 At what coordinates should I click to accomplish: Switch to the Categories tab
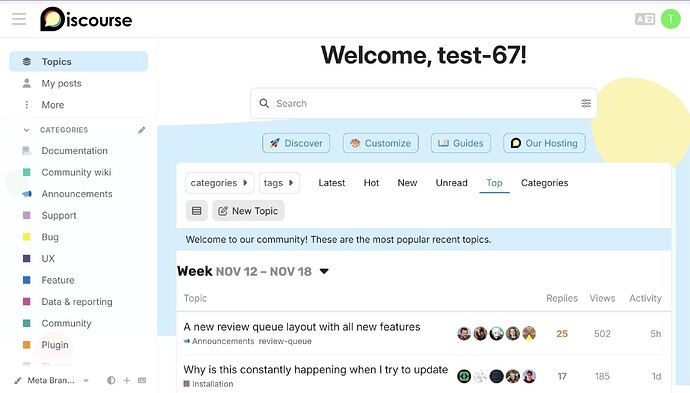(544, 183)
